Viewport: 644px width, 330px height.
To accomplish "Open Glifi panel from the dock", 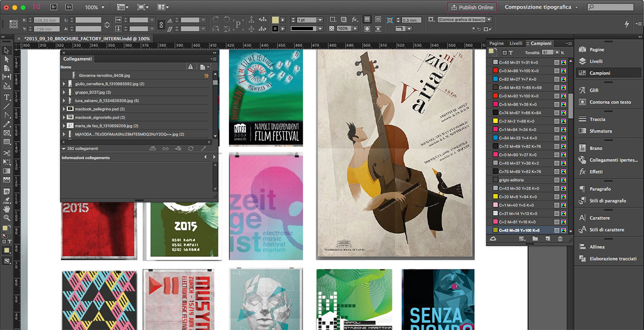I will pos(594,90).
